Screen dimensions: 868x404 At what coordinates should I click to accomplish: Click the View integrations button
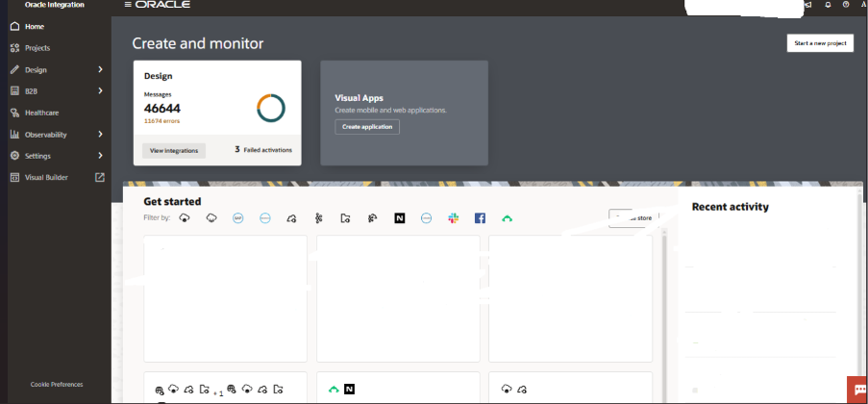tap(174, 151)
